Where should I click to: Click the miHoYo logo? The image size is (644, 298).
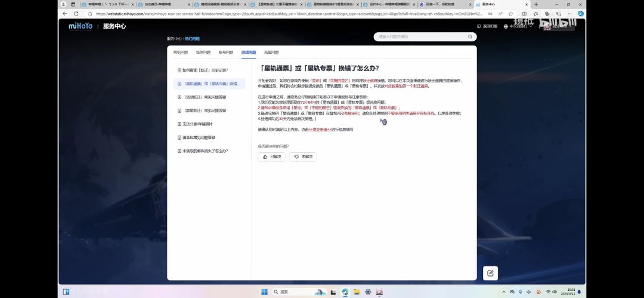pyautogui.click(x=80, y=26)
